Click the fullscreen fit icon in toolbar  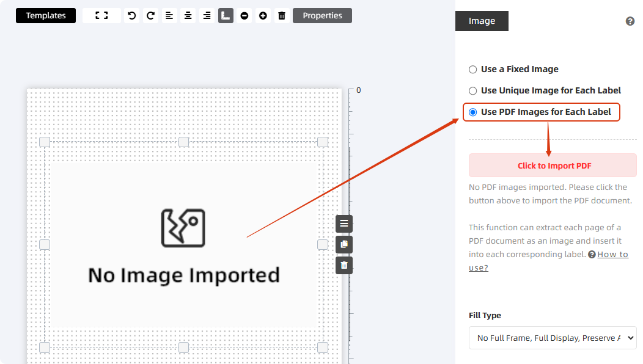[101, 16]
